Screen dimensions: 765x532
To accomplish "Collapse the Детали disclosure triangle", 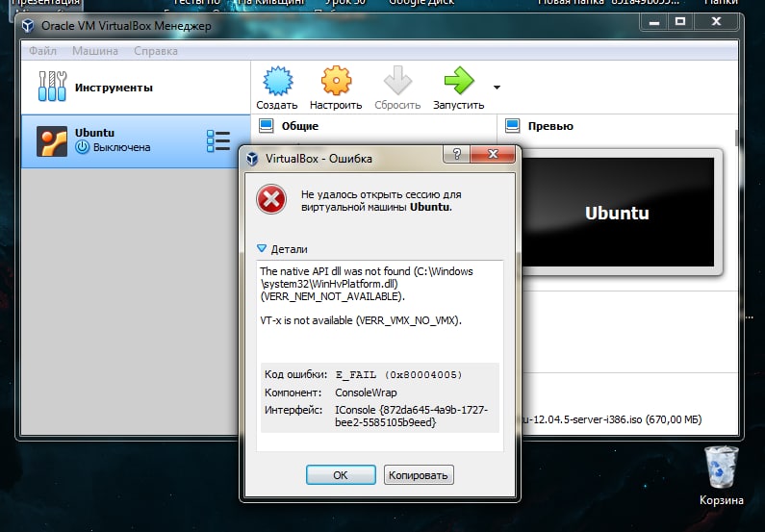I will pos(262,249).
